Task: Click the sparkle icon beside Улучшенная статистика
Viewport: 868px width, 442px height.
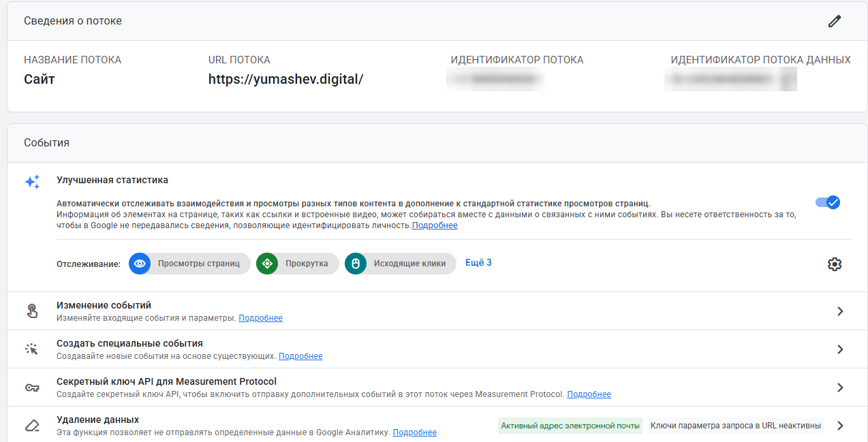Action: [x=32, y=182]
